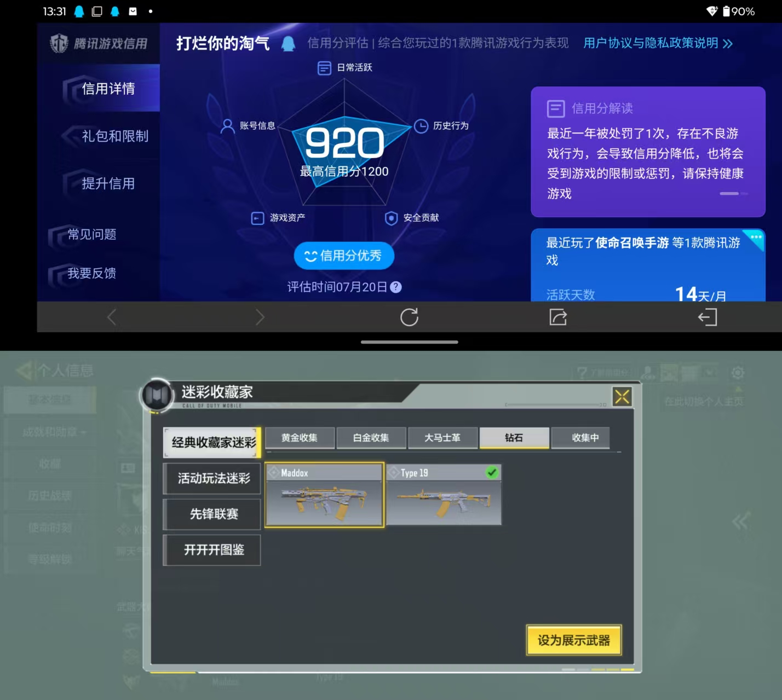Open 我要反馈 feedback entry
The image size is (782, 700).
pyautogui.click(x=92, y=273)
